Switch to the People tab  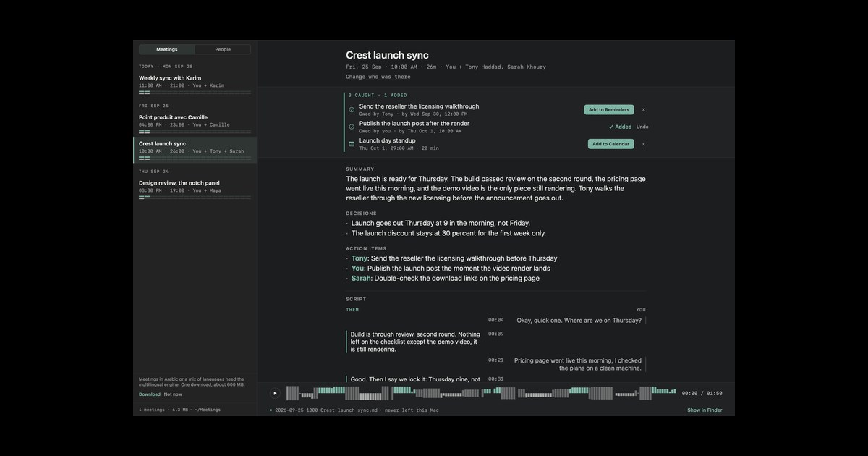tap(223, 49)
